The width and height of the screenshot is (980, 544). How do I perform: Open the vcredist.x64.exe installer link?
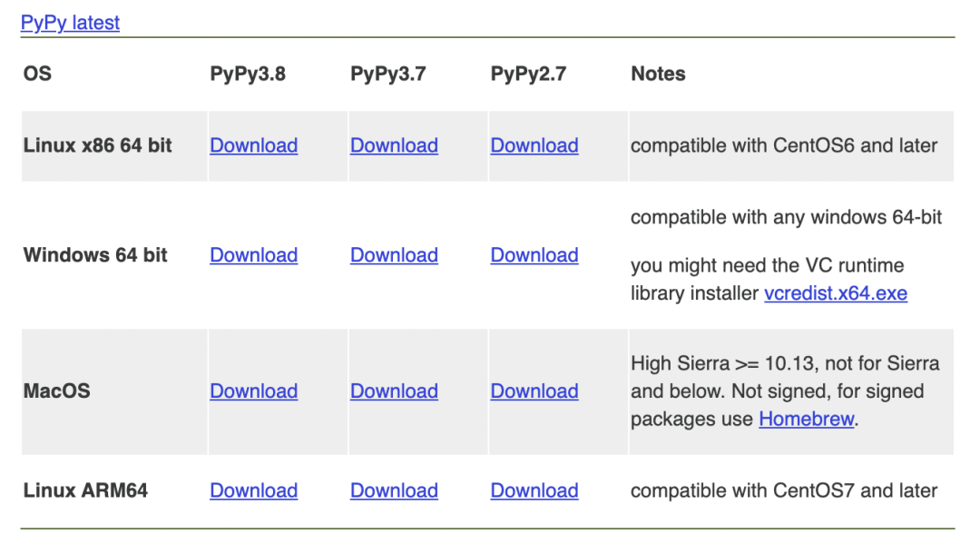click(835, 293)
